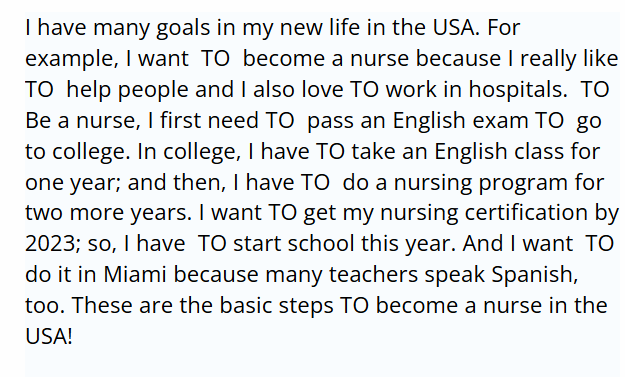The height and width of the screenshot is (377, 625).
Task: Click the year "2023" in the text
Action: 50,243
